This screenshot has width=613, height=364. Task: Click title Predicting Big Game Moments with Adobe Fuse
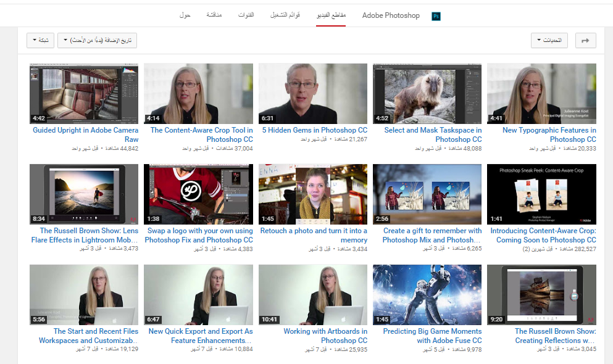[x=432, y=336]
